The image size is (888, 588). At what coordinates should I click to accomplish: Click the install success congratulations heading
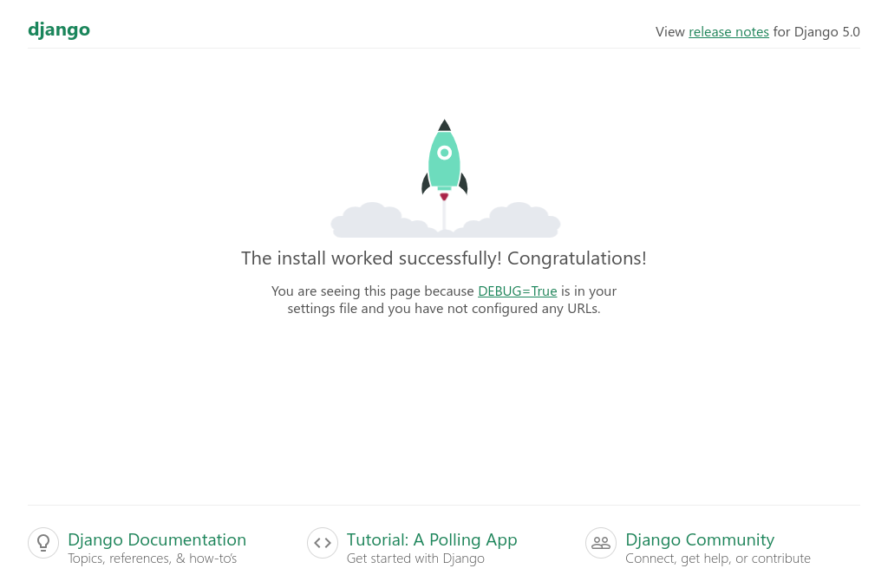[444, 258]
